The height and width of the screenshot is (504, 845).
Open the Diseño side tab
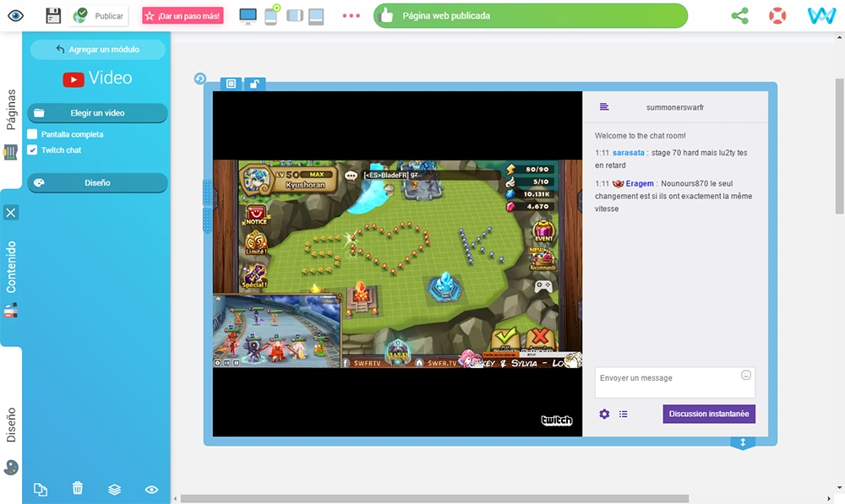[11, 425]
